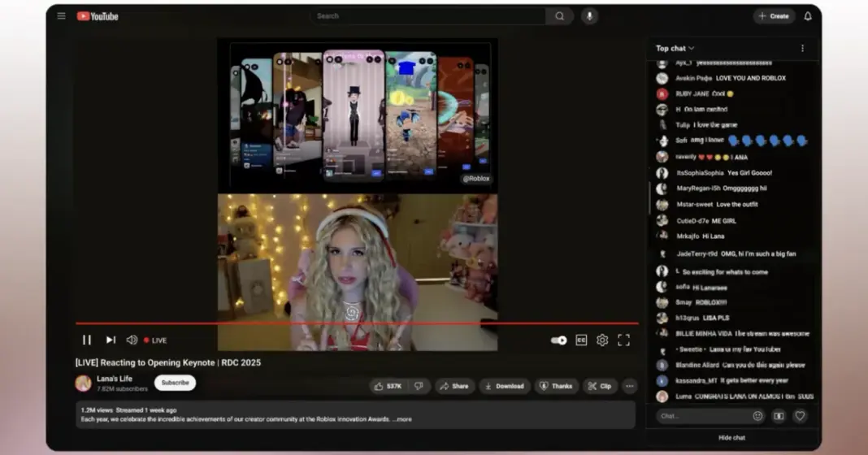The image size is (868, 455).
Task: Expand the description with ...more
Action: 403,419
